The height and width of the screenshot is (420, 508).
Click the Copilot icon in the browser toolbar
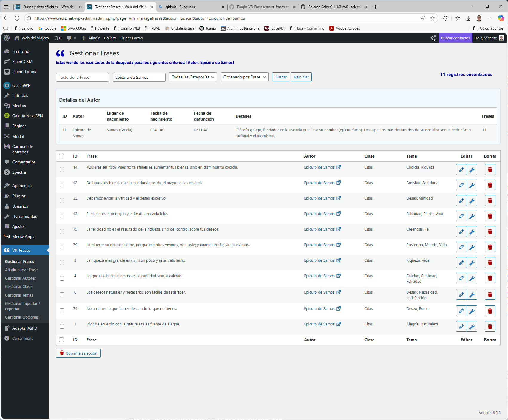pos(501,18)
